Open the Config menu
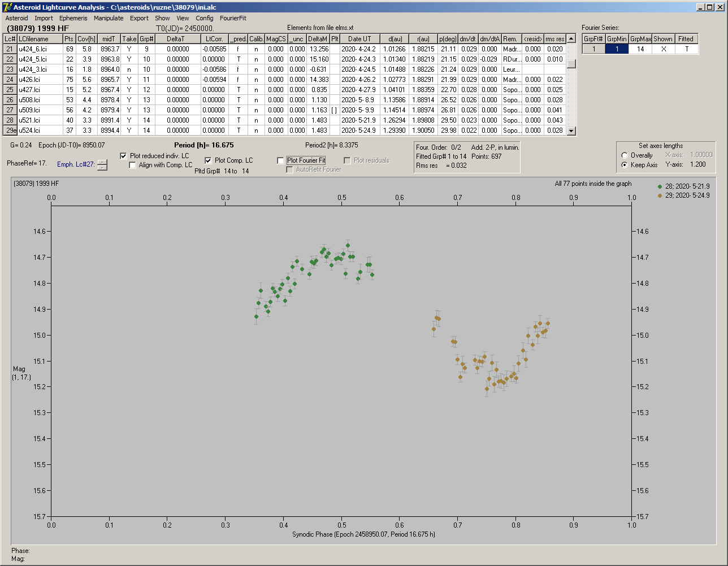This screenshot has width=728, height=566. 205,18
